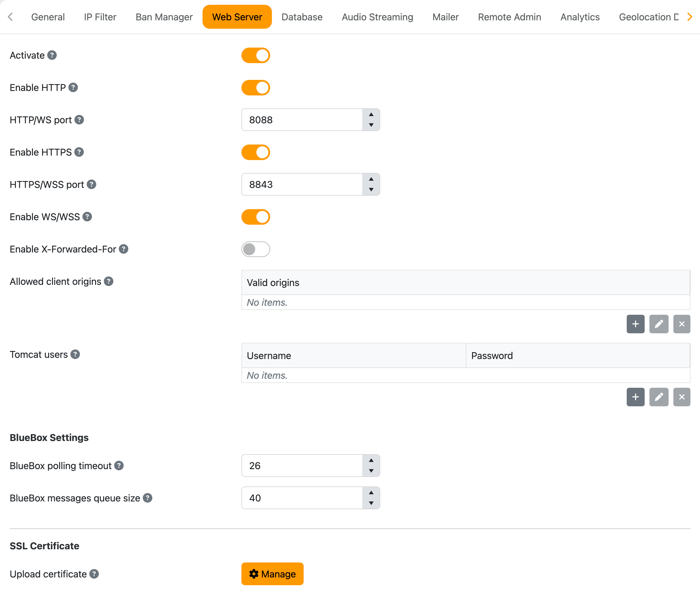Add a new Tomcat user
Image resolution: width=700 pixels, height=590 pixels.
click(635, 397)
